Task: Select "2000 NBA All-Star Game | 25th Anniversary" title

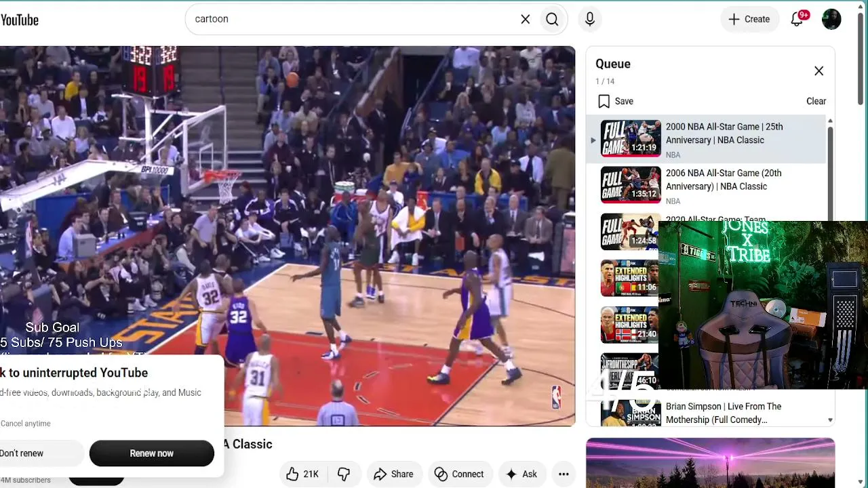Action: pos(724,134)
